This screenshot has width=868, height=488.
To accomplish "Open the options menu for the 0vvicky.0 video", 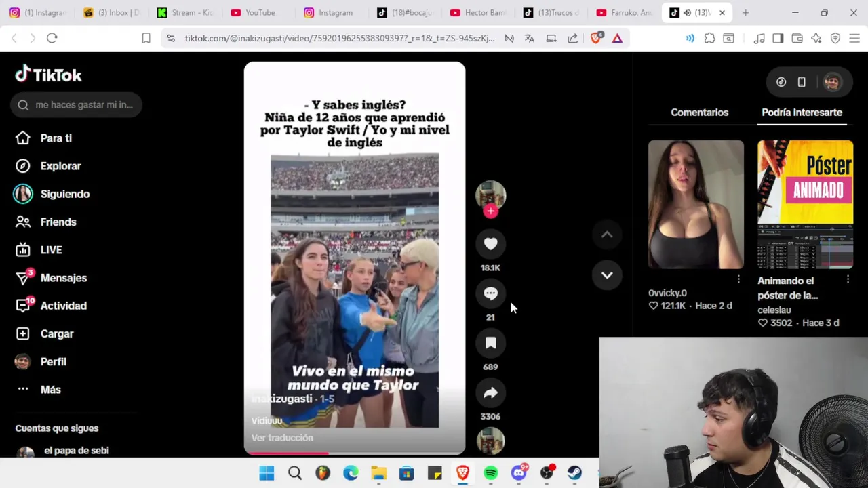I will [x=738, y=279].
